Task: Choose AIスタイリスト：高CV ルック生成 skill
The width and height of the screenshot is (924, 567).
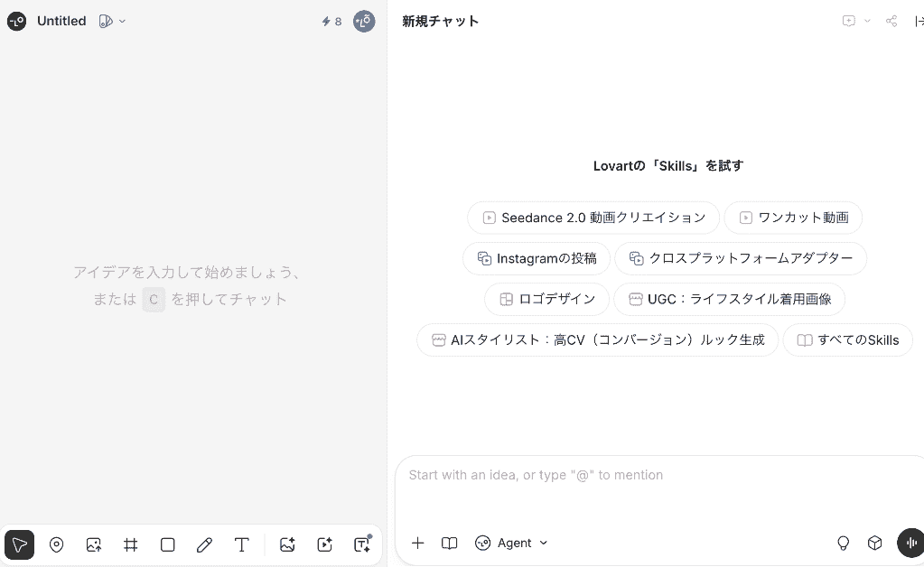Action: (x=598, y=340)
